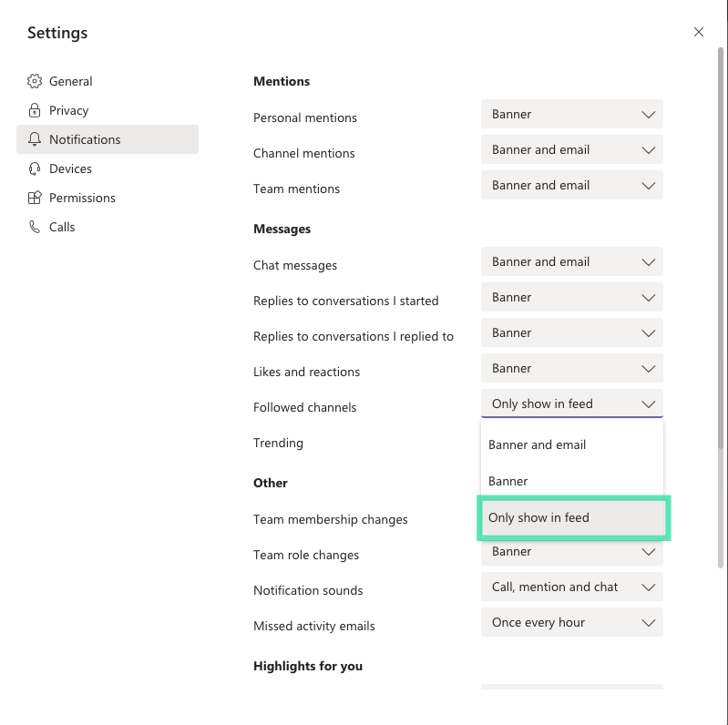Click the Devices headset icon

point(35,168)
